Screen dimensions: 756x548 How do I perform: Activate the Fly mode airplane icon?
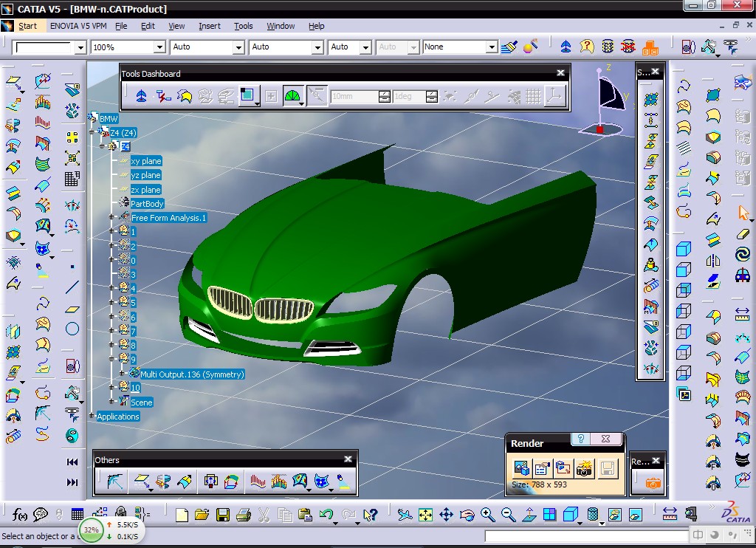tap(405, 516)
